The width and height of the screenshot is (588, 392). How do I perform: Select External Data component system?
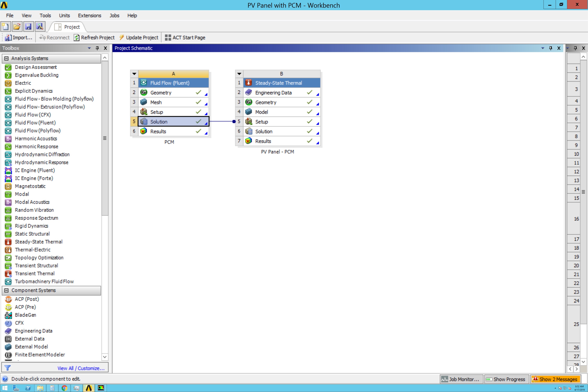tap(30, 339)
